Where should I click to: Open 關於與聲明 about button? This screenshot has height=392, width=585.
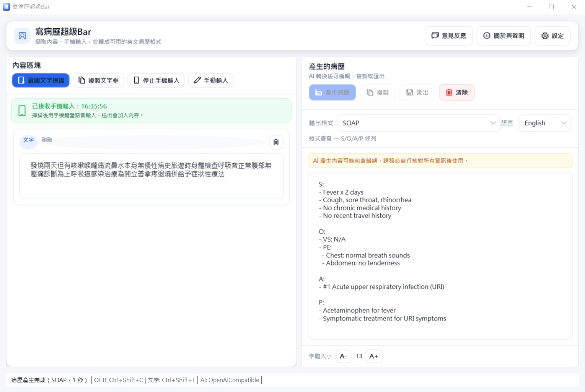(x=504, y=36)
